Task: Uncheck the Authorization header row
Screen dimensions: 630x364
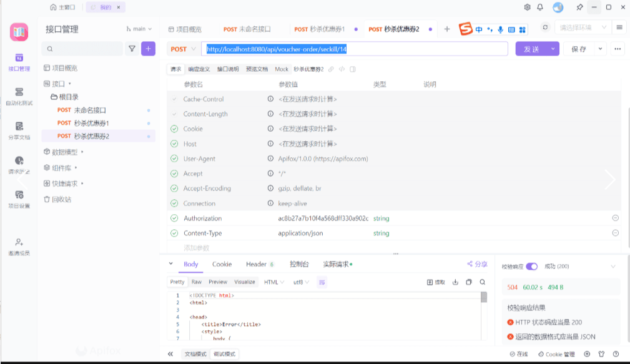Action: (x=174, y=219)
